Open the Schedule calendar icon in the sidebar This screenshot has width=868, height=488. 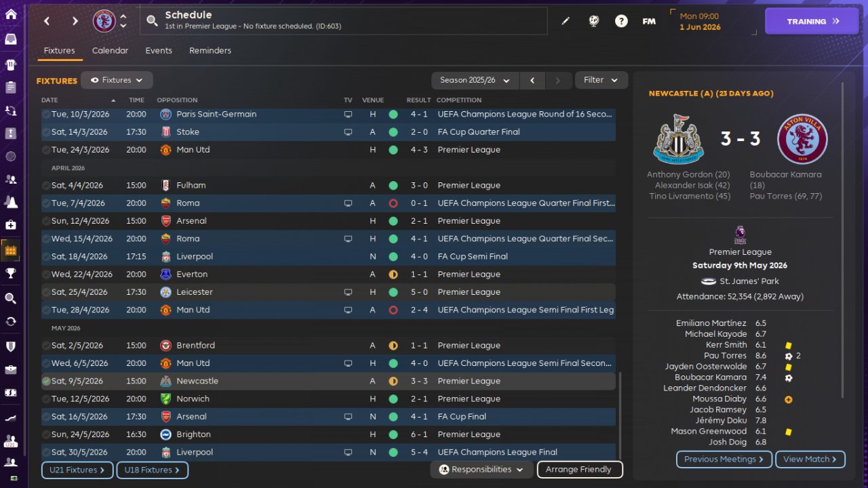coord(11,251)
